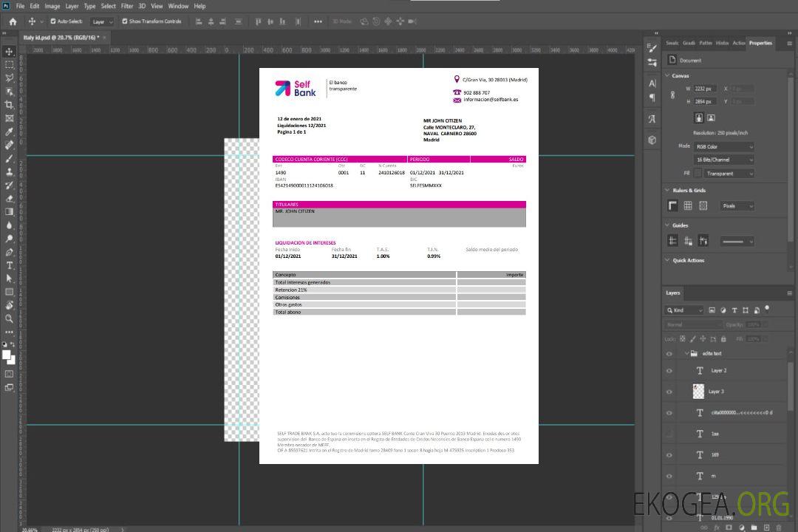The height and width of the screenshot is (532, 798).
Task: Show the hidden '1aa' text layer
Action: (x=669, y=434)
